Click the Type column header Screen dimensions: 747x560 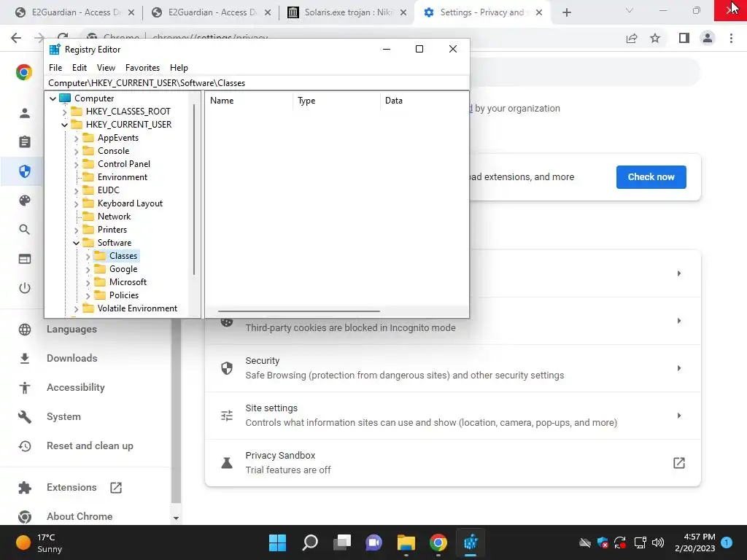coord(337,101)
